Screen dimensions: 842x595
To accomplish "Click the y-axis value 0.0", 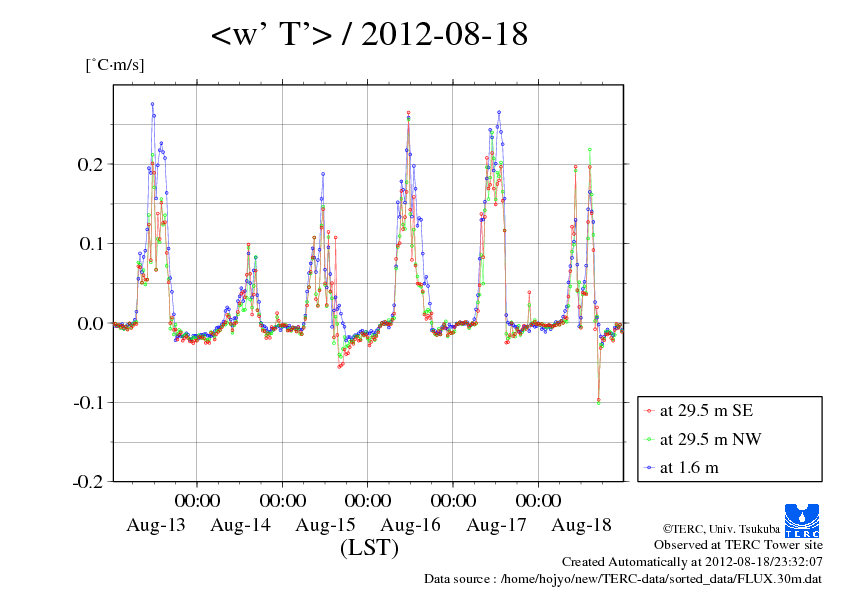I will (90, 323).
